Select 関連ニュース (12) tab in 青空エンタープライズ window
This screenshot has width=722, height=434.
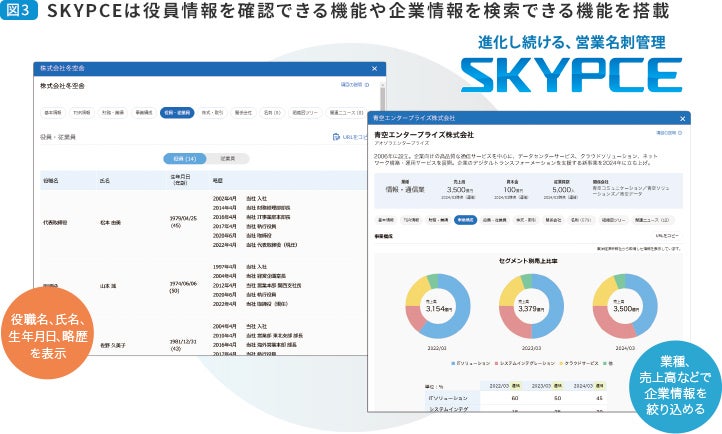652,220
